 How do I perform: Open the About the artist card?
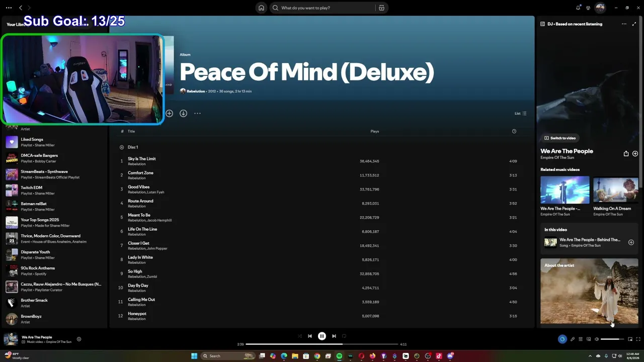pos(589,292)
